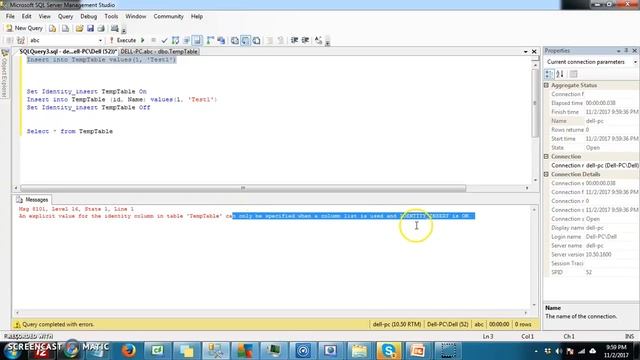
Task: Open the Community menu
Action: point(169,16)
